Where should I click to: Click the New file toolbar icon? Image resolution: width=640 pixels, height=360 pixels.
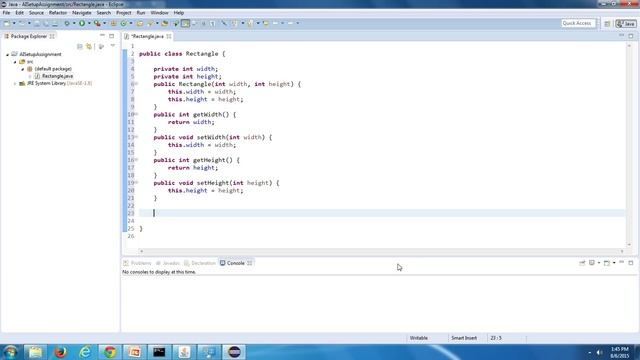(7, 23)
